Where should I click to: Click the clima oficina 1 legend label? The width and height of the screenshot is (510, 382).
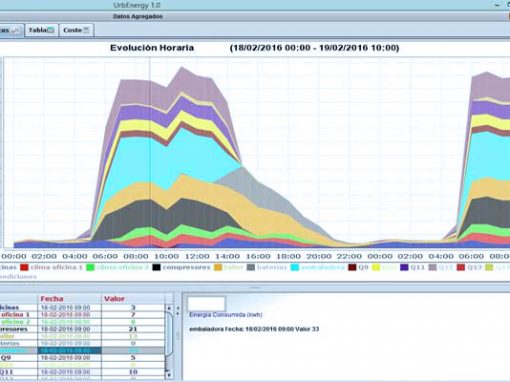click(x=56, y=267)
